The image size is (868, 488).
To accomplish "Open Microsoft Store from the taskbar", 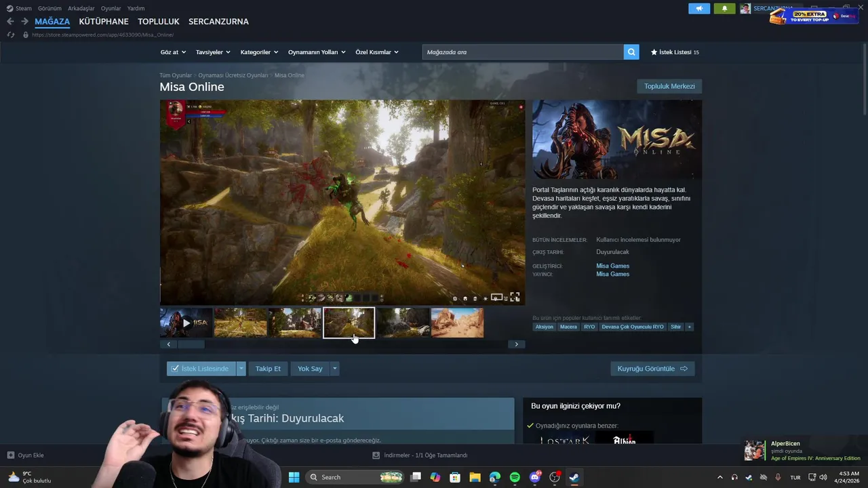I will pos(455,477).
